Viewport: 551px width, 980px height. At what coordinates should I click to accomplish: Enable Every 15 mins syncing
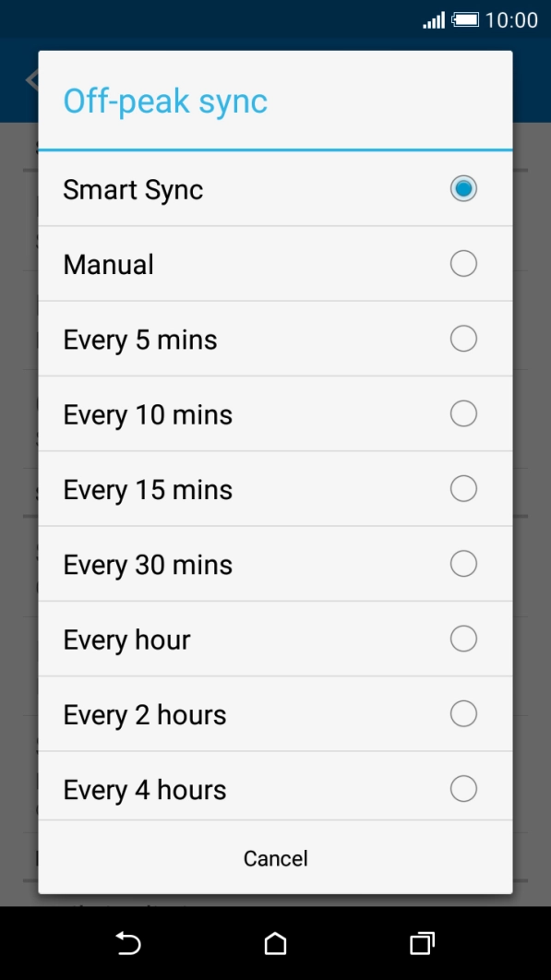click(274, 488)
